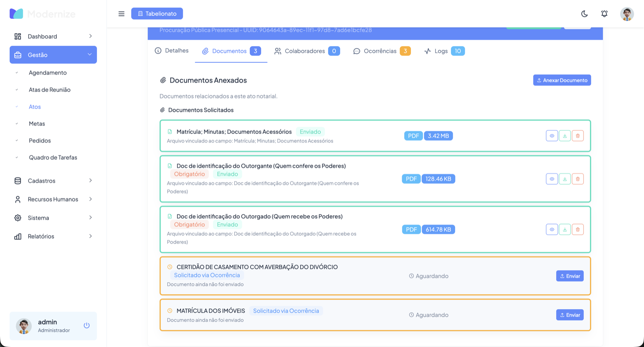Download the Outorgado identification document

[x=565, y=230]
